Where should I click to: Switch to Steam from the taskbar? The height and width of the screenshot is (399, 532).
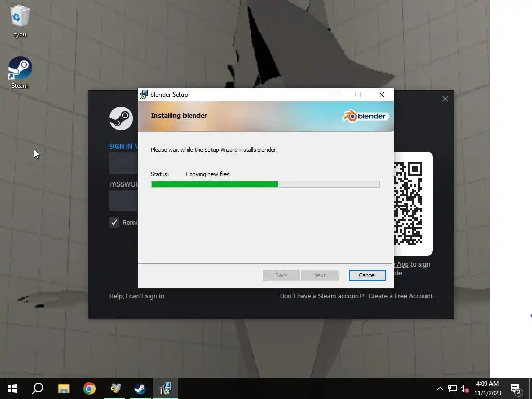point(140,389)
